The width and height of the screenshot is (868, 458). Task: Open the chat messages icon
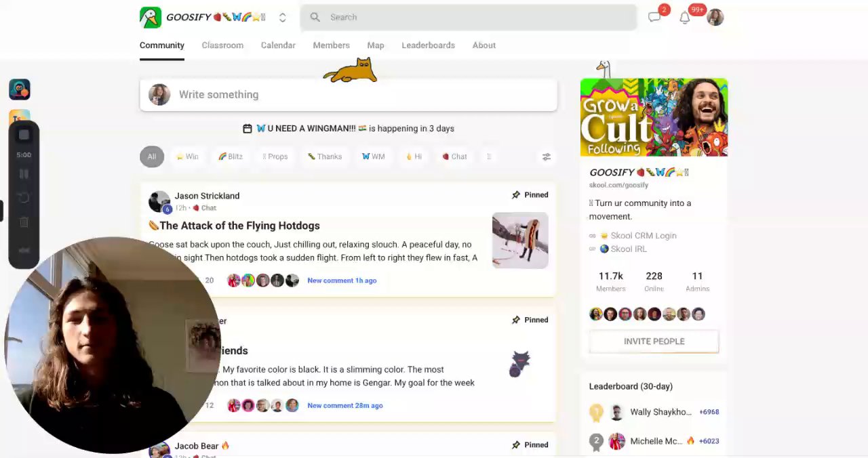point(654,18)
